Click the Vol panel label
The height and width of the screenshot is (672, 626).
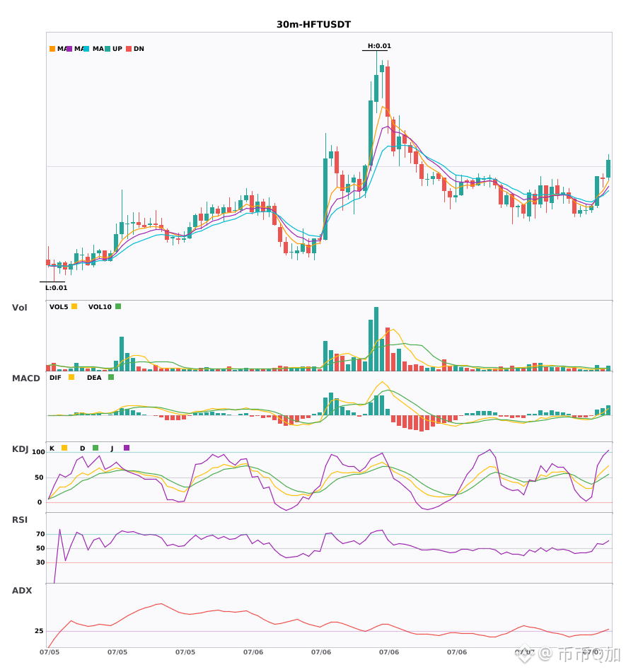19,308
